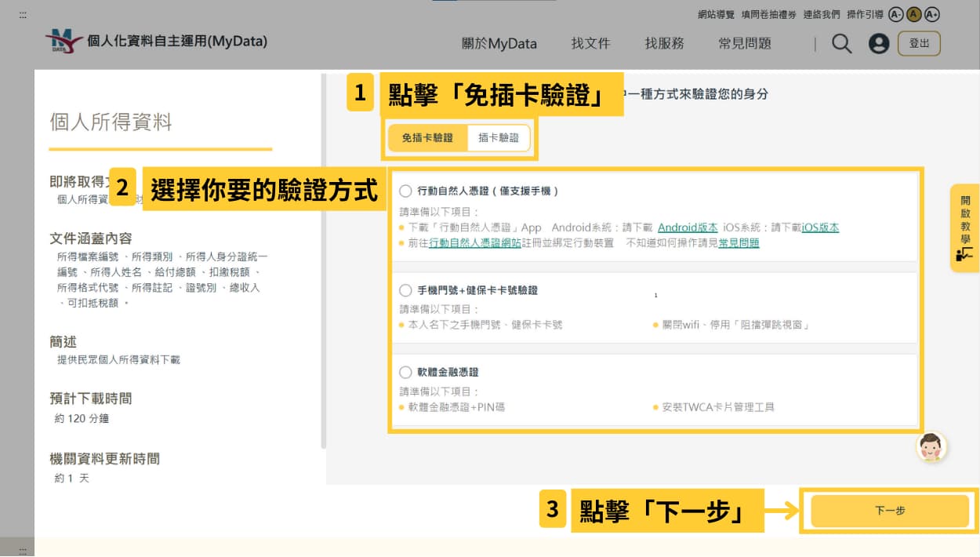980x557 pixels.
Task: Open the Android版本 download link
Action: (687, 226)
